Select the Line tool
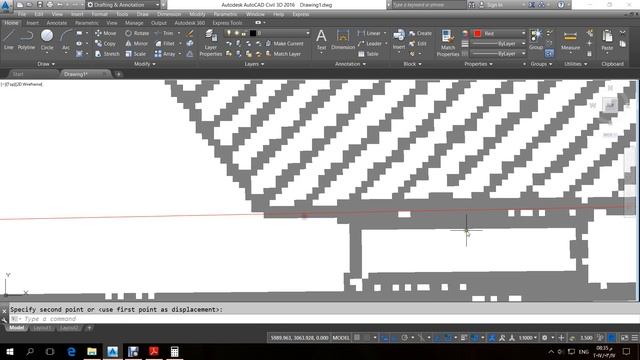This screenshot has width=640, height=360. (9, 39)
